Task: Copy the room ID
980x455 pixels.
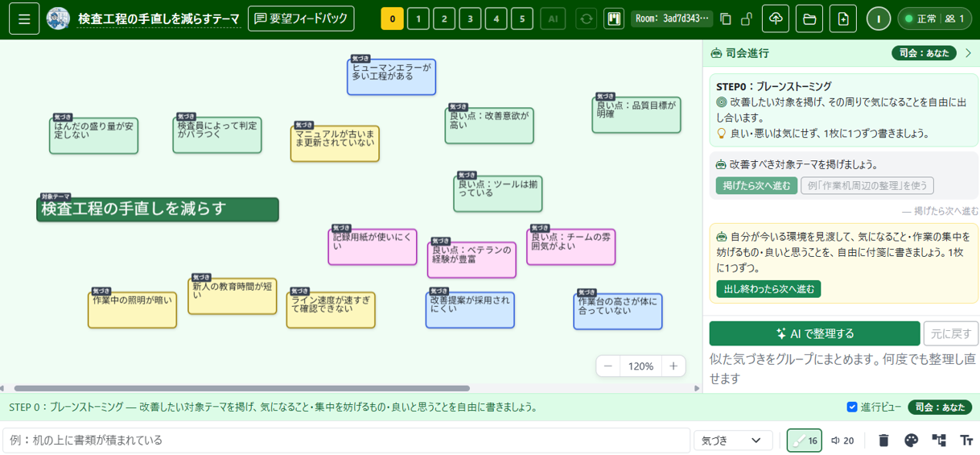Action: pos(726,19)
